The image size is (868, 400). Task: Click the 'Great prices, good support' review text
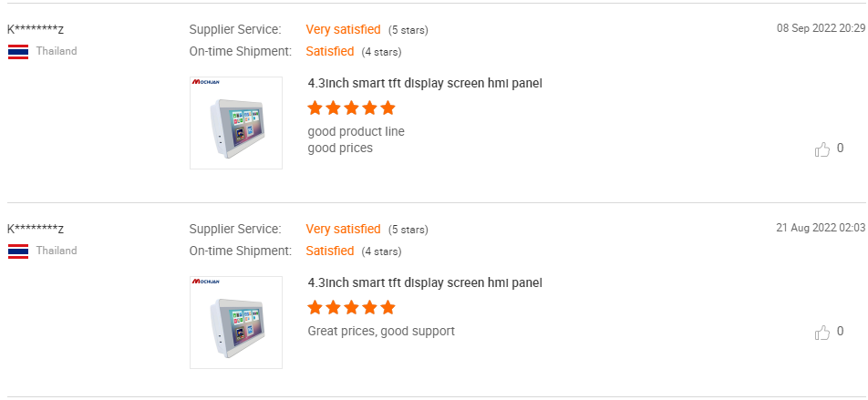[381, 332]
